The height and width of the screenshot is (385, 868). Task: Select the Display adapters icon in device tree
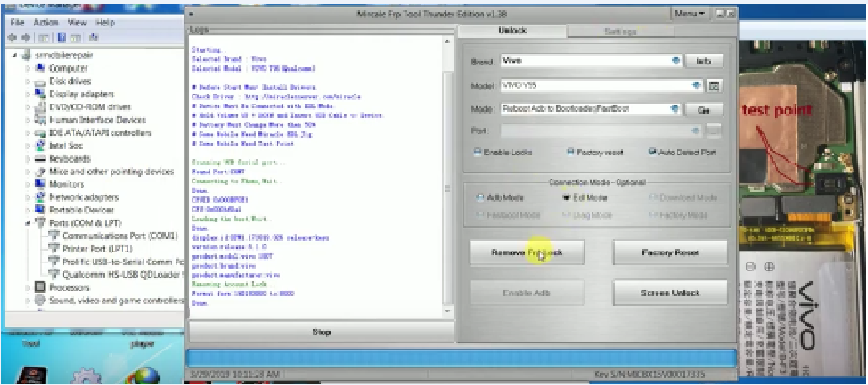[x=40, y=94]
